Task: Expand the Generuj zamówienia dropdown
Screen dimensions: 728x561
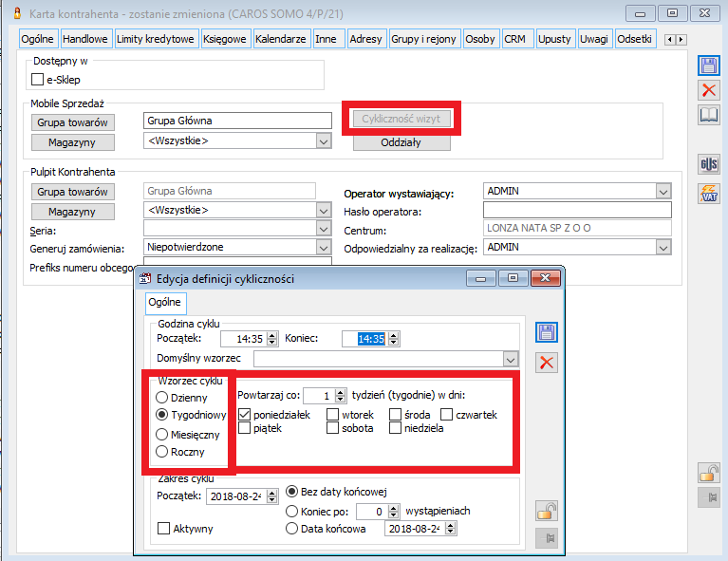Action: pos(322,247)
